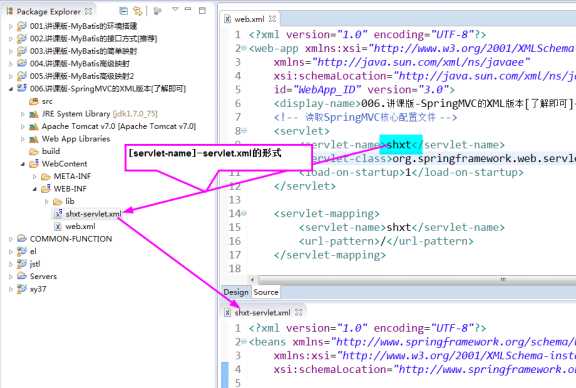Collapse the 006 SpringMVC project node
The height and width of the screenshot is (388, 576).
(11, 89)
